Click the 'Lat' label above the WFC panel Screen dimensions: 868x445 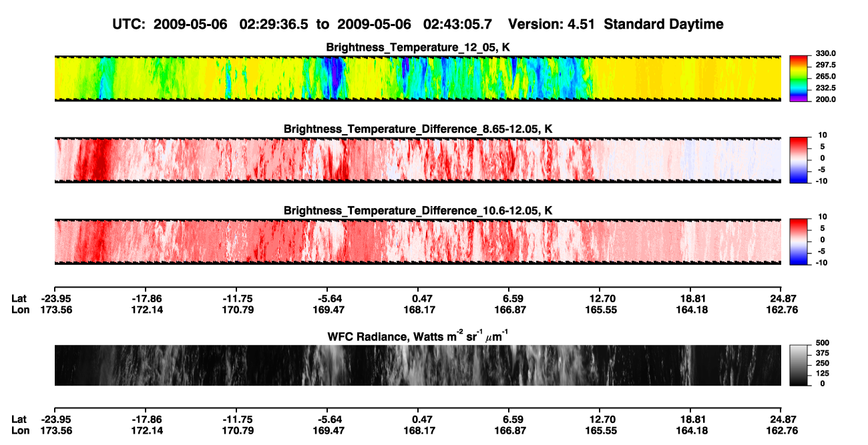tap(19, 299)
